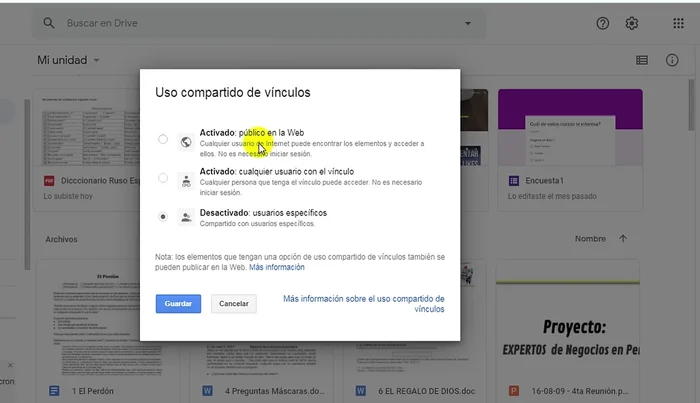The image size is (700, 403).
Task: Select 'Activado: público en la Web' radio
Action: click(163, 139)
